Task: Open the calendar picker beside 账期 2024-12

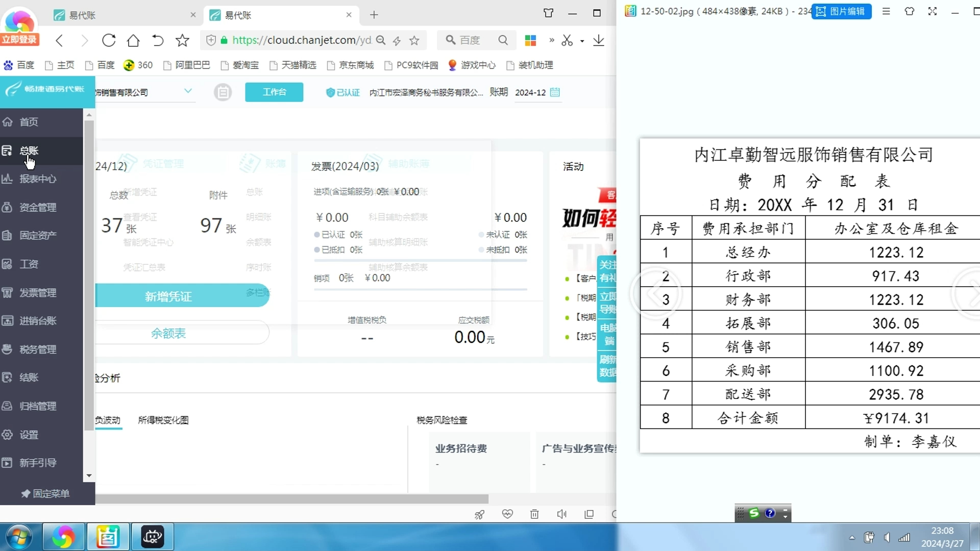Action: pyautogui.click(x=556, y=92)
